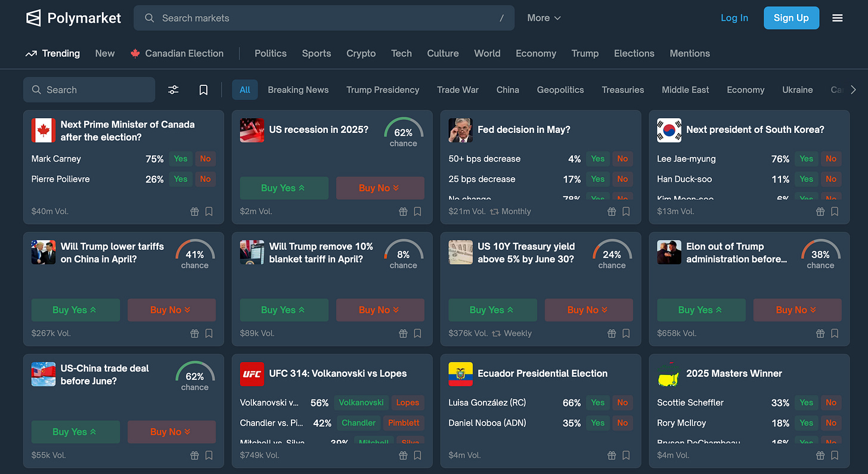Click the Volkanovski outcome button

[361, 402]
